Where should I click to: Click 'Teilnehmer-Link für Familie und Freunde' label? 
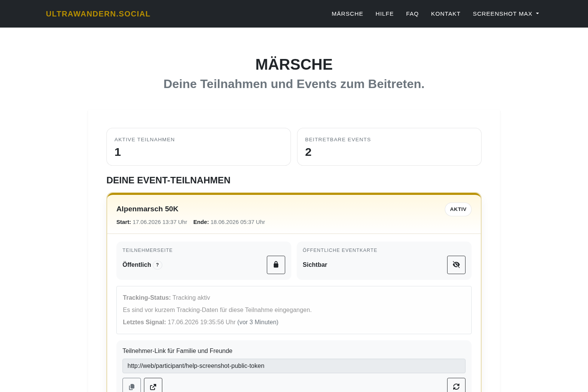tap(177, 351)
